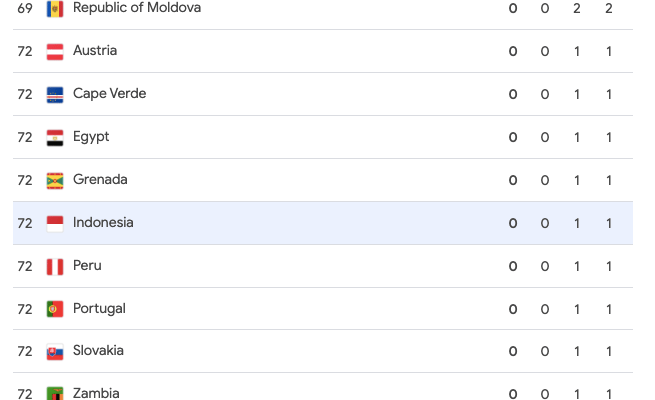Click the Grenada flag icon

pyautogui.click(x=55, y=180)
